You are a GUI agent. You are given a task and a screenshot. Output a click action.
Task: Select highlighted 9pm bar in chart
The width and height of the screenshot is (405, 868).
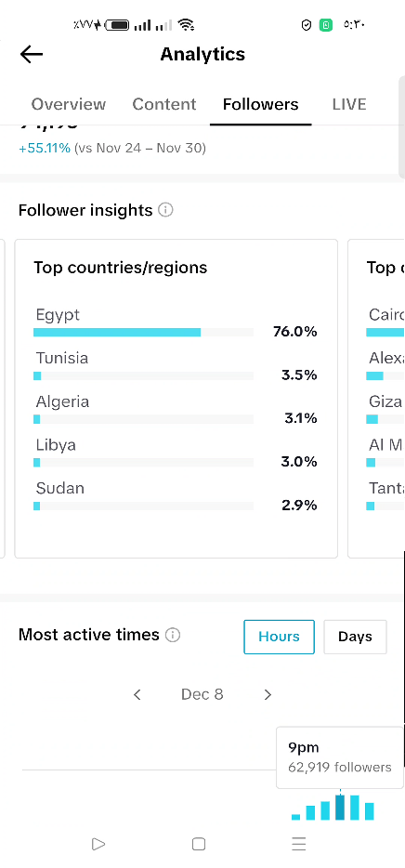[340, 807]
